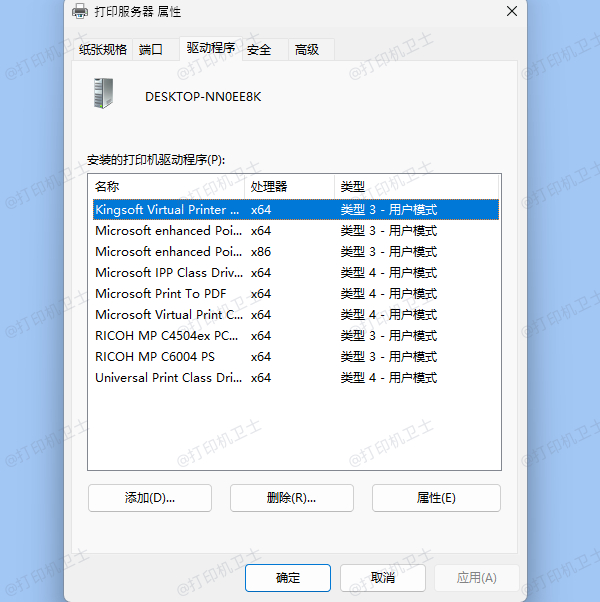Select the x86 Microsoft enhanced Point driver
Viewport: 600px width, 602px height.
click(x=167, y=252)
